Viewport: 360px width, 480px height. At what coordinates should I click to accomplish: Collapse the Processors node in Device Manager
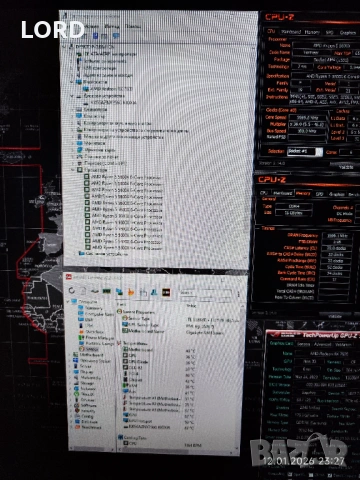click(72, 170)
